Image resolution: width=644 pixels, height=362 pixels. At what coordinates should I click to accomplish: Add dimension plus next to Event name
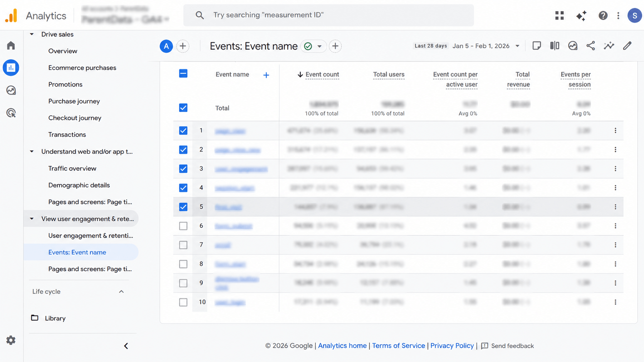[x=266, y=75]
